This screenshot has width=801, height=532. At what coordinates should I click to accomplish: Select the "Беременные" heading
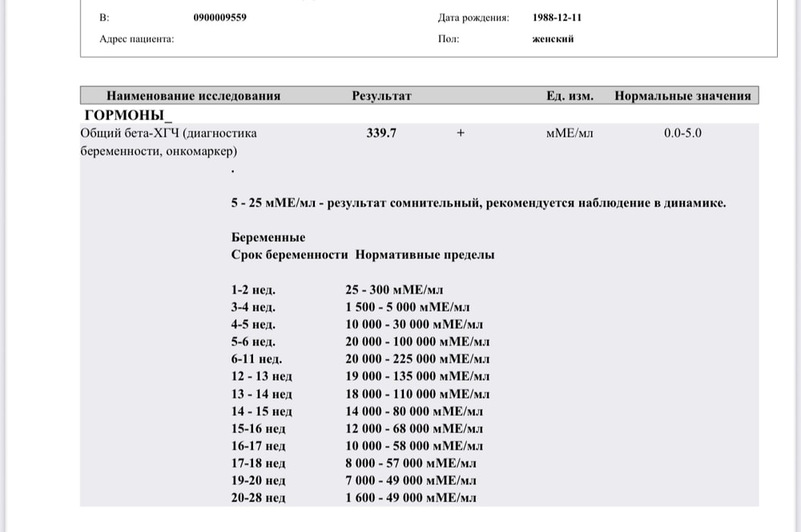click(x=268, y=238)
